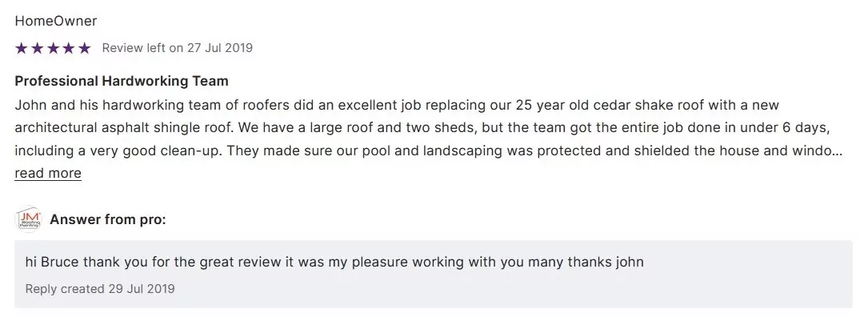
Task: Click the pro's reply message text
Action: (334, 262)
